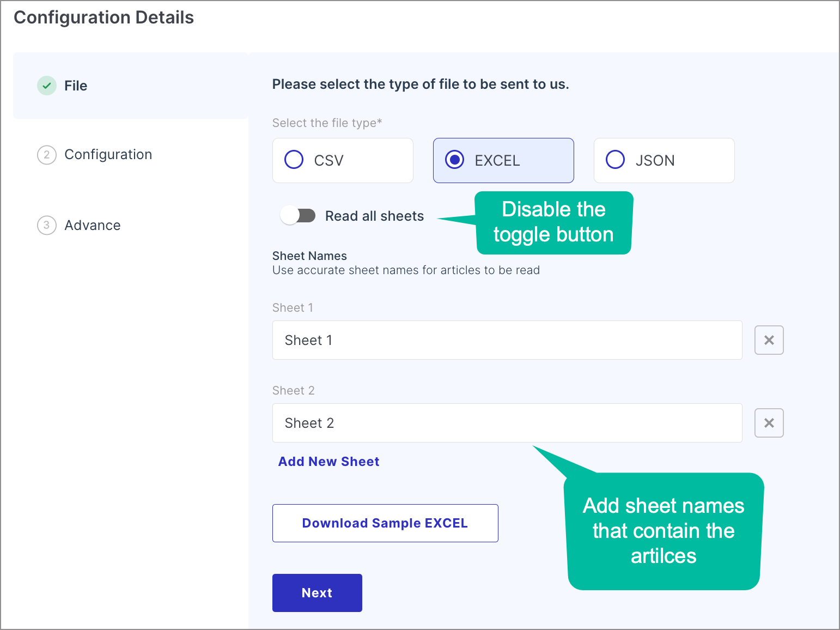The width and height of the screenshot is (840, 630).
Task: Click Add New Sheet link
Action: 329,462
